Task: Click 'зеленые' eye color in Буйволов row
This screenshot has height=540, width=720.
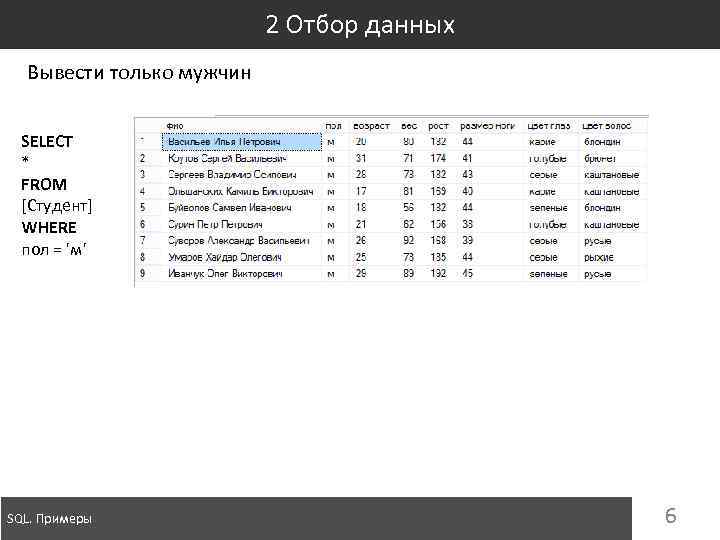Action: pyautogui.click(x=549, y=208)
